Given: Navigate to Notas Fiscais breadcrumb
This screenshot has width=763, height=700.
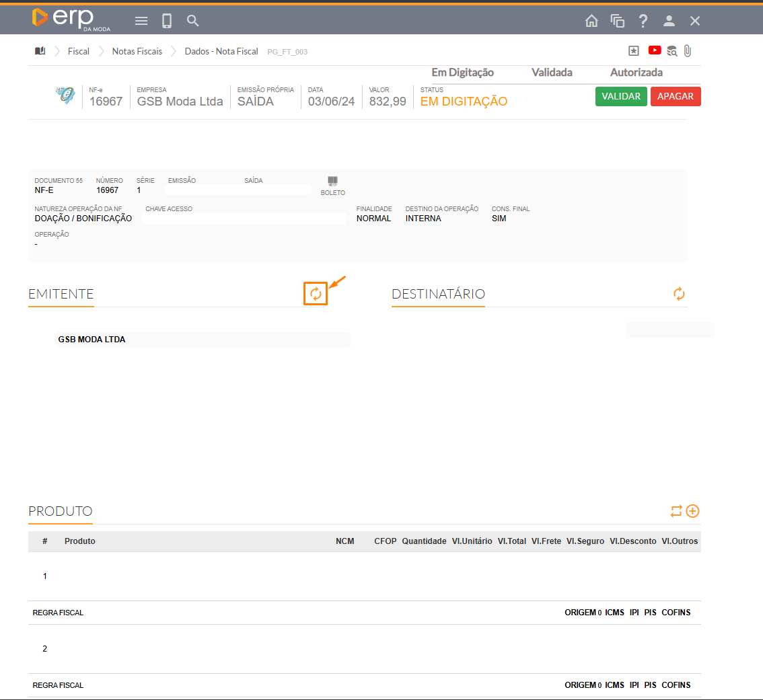Looking at the screenshot, I should click(137, 51).
